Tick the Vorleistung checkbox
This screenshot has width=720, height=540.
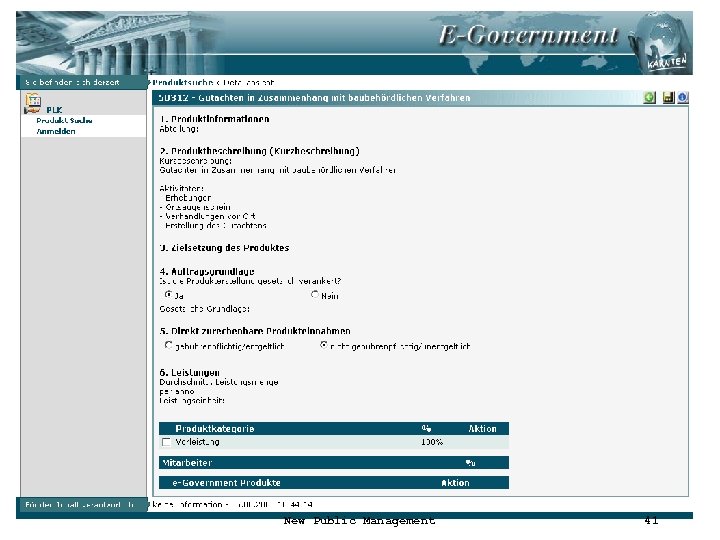pyautogui.click(x=166, y=442)
